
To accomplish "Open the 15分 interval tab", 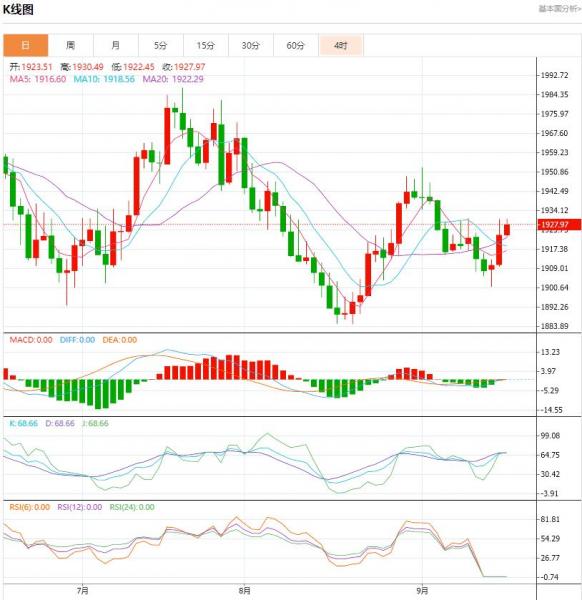I will 206,46.
